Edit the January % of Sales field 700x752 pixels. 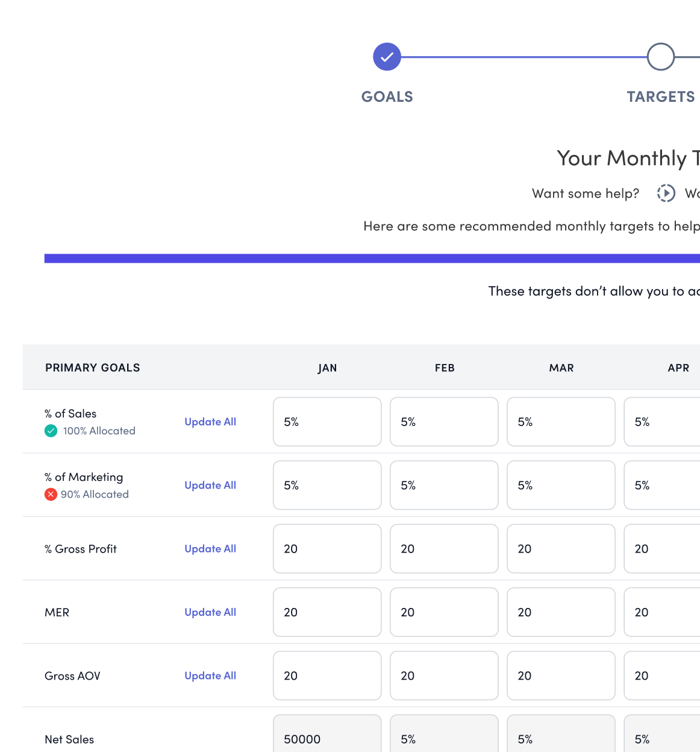tap(327, 422)
